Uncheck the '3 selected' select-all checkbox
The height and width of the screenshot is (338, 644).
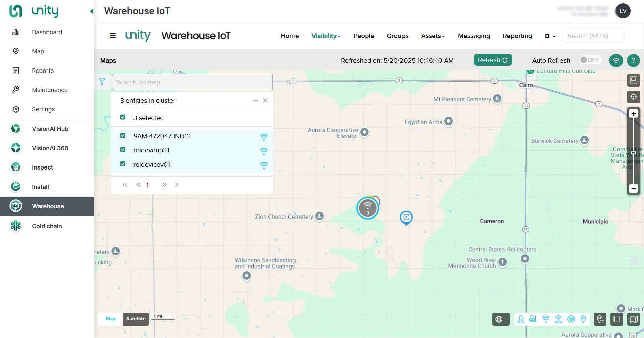(x=123, y=117)
